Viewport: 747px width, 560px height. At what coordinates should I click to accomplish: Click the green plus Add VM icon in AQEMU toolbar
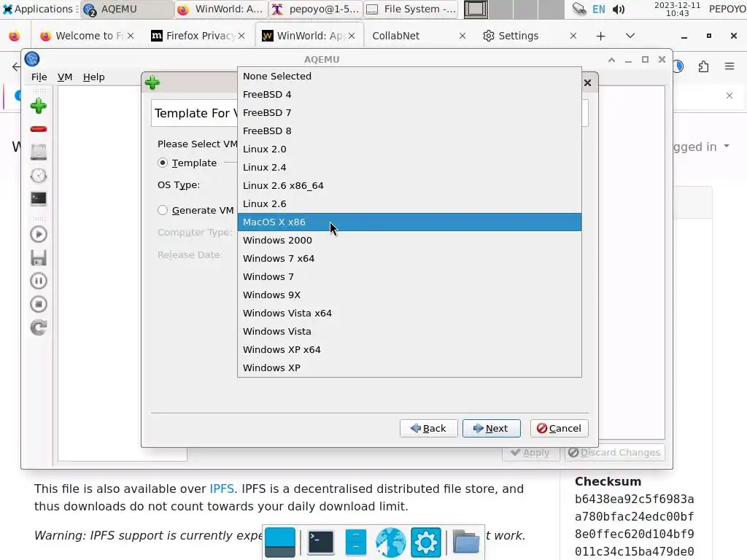(39, 106)
